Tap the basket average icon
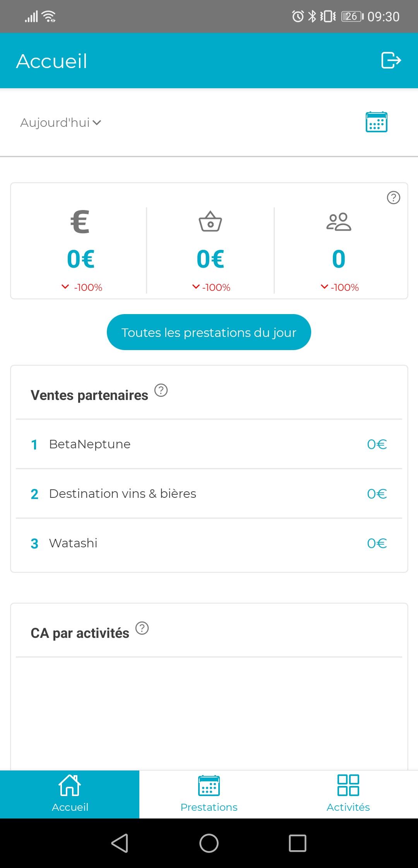The width and height of the screenshot is (418, 868). point(210,222)
